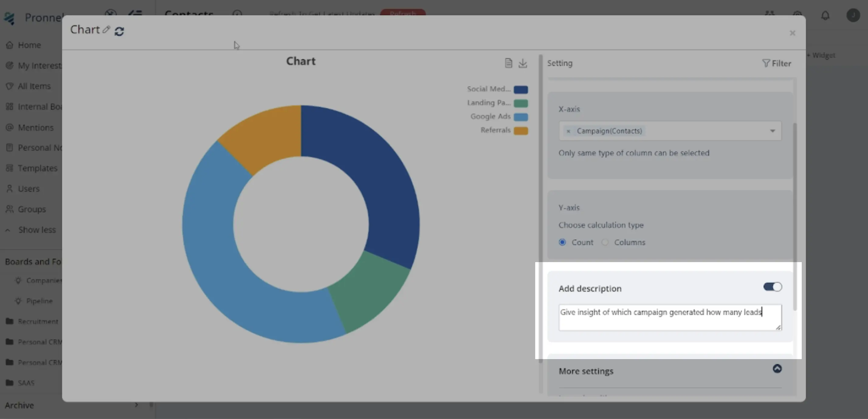The width and height of the screenshot is (868, 419).
Task: Open the chart data document icon
Action: pyautogui.click(x=508, y=63)
